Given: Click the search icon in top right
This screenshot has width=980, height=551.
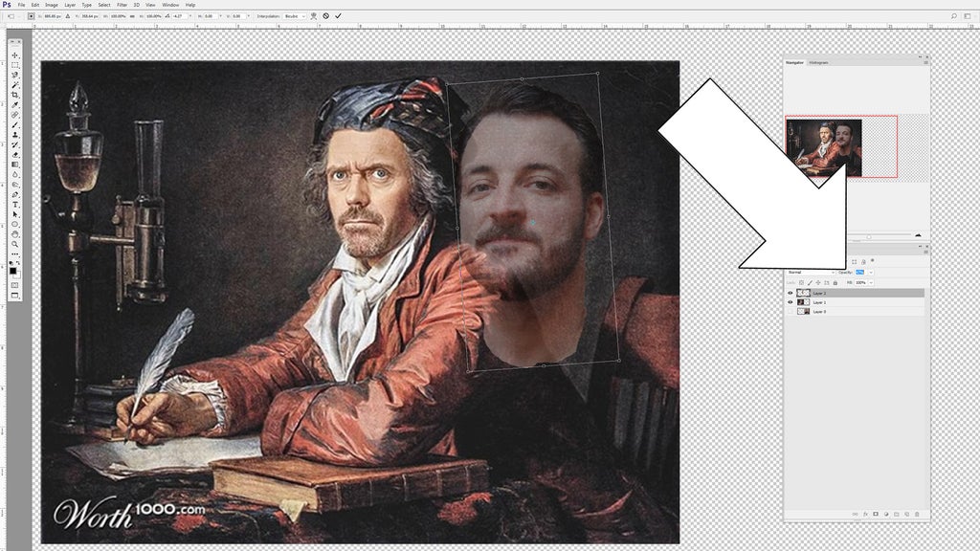Looking at the screenshot, I should click(954, 16).
